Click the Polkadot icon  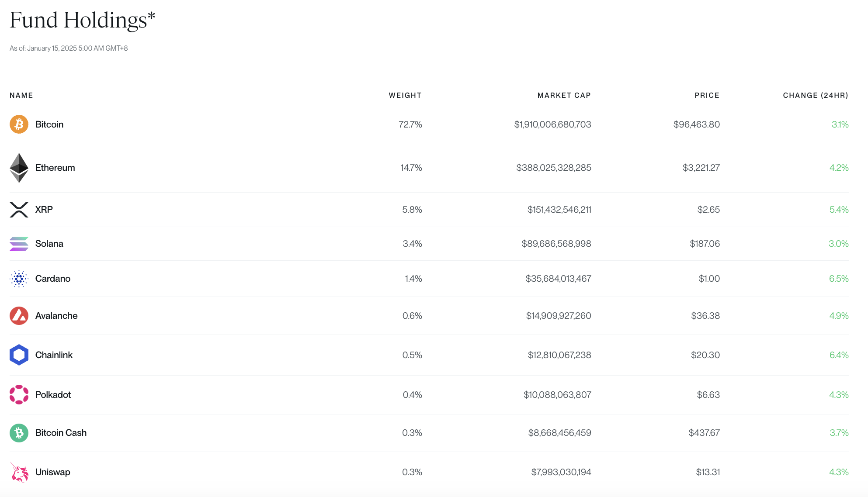click(19, 394)
